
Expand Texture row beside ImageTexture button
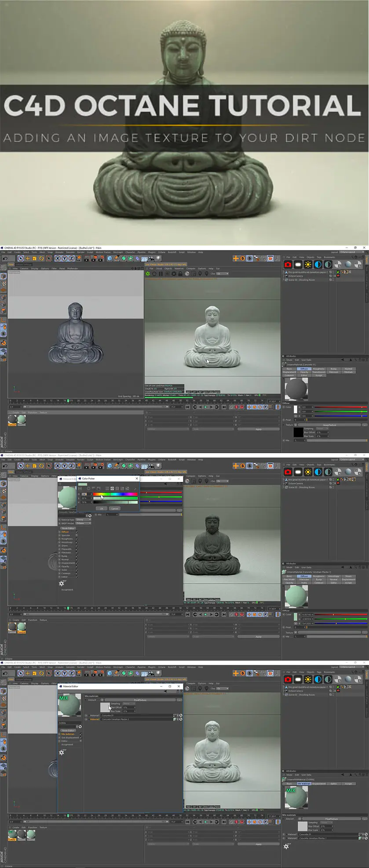point(284,425)
